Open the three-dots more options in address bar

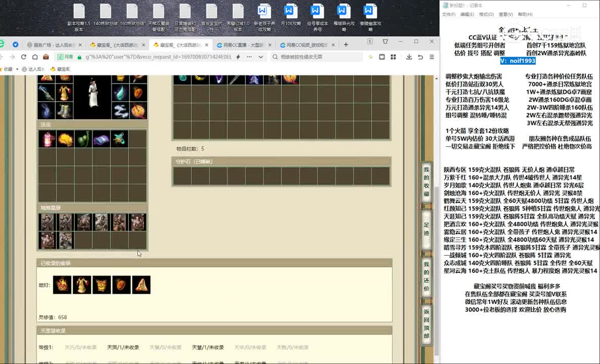click(249, 57)
